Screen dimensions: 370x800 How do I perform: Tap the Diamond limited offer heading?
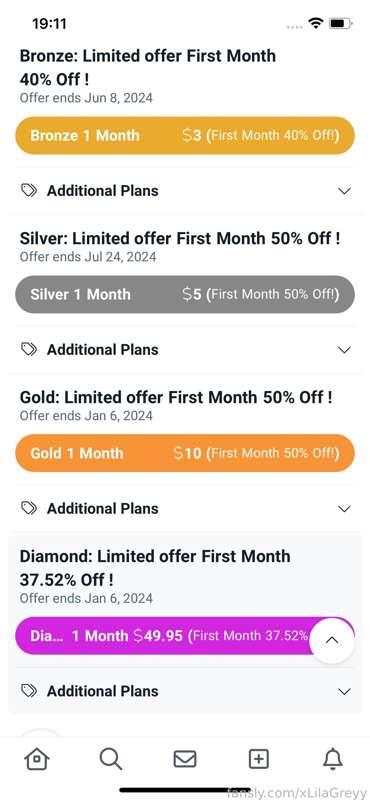[155, 568]
